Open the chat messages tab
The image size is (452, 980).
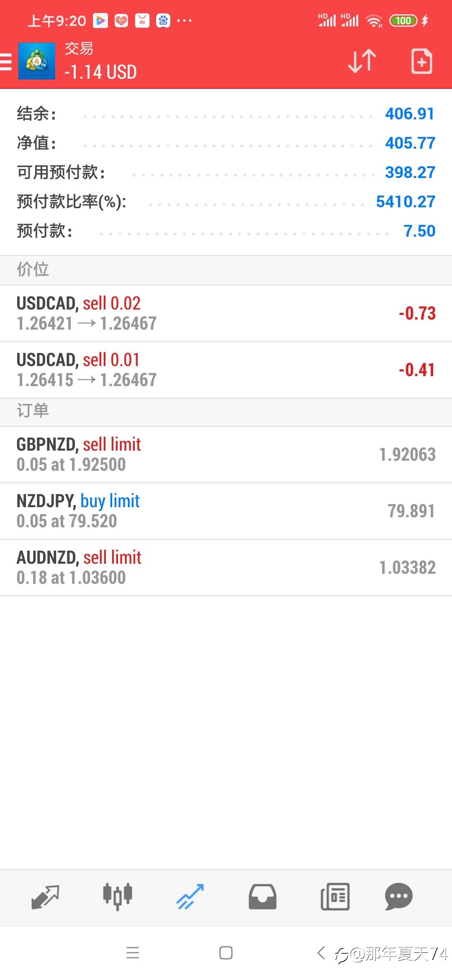(398, 897)
